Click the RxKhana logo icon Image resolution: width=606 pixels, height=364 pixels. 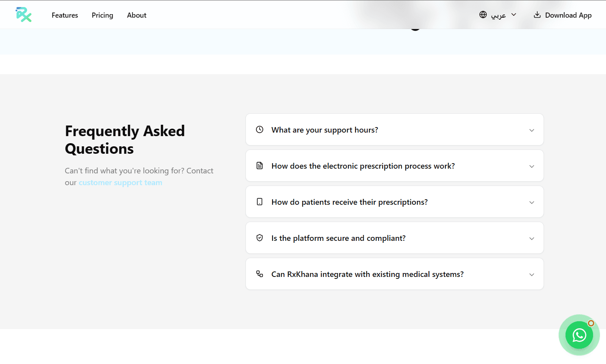tap(24, 15)
